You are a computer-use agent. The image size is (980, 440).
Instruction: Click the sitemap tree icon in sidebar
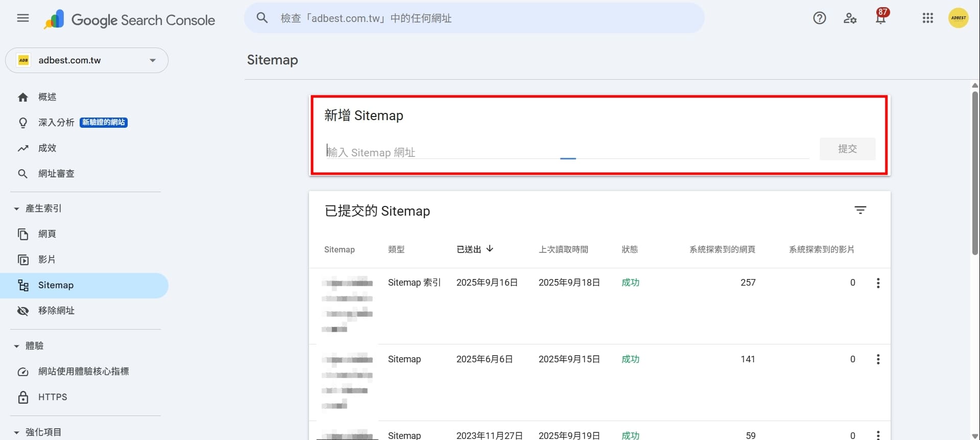point(23,285)
